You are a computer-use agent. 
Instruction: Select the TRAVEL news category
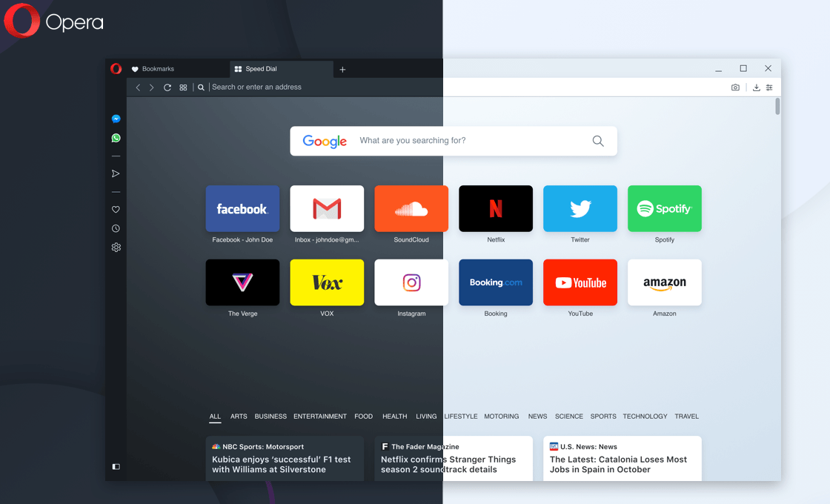tap(686, 417)
